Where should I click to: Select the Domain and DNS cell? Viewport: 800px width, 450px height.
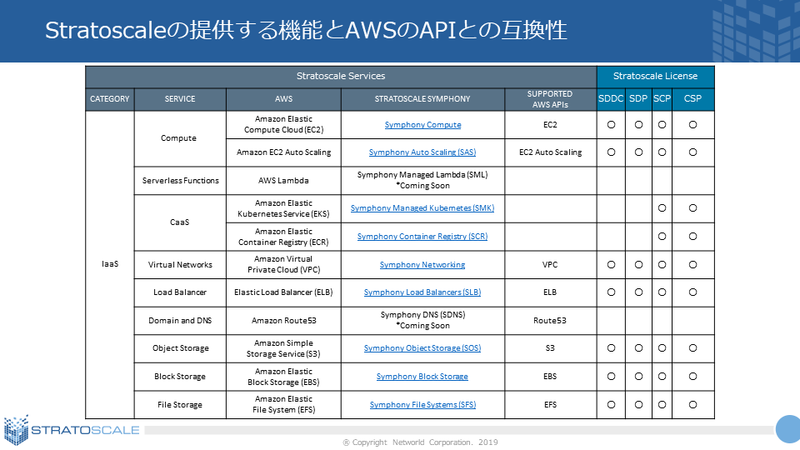point(180,320)
